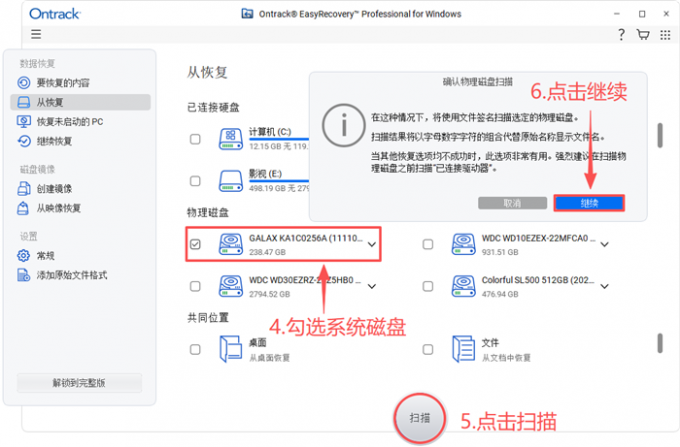
Task: Open the apps grid icon
Action: click(x=665, y=35)
